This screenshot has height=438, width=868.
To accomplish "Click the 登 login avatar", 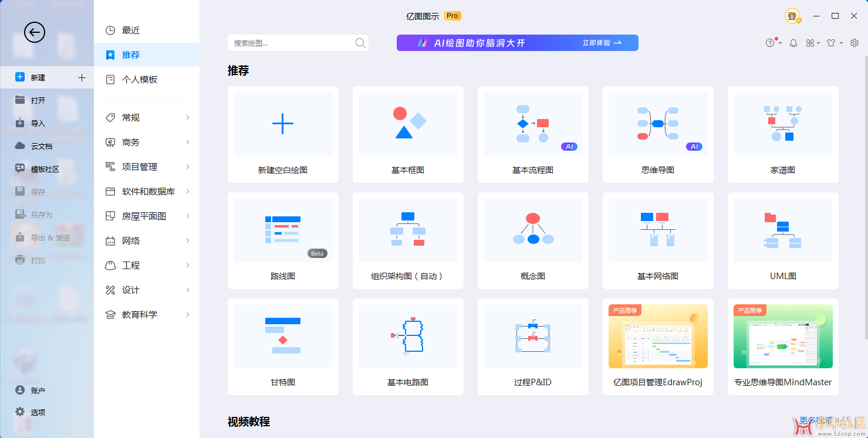I will pyautogui.click(x=793, y=16).
